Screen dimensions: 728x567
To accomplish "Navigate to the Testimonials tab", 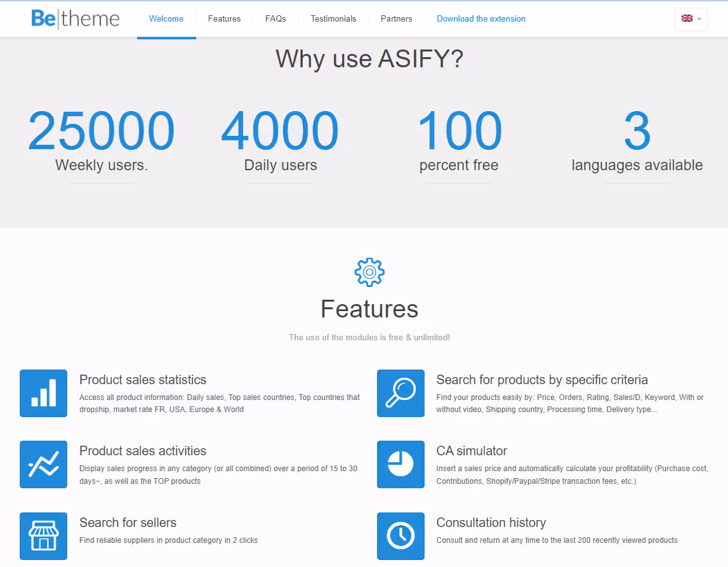I will pyautogui.click(x=333, y=19).
